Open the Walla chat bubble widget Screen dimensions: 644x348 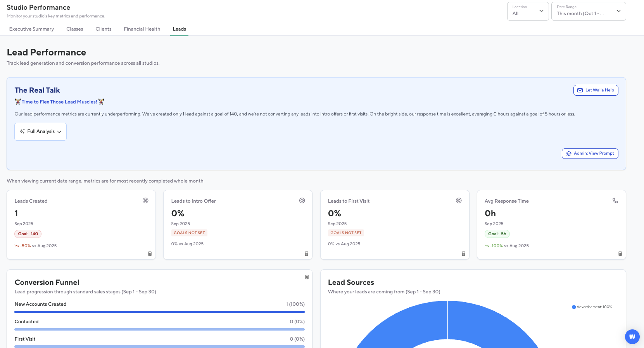(x=632, y=336)
